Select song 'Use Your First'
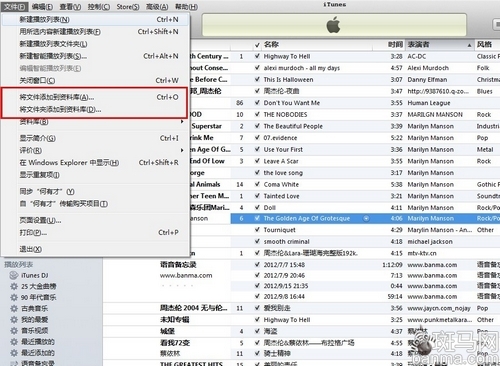This screenshot has width=500, height=366. (283, 150)
